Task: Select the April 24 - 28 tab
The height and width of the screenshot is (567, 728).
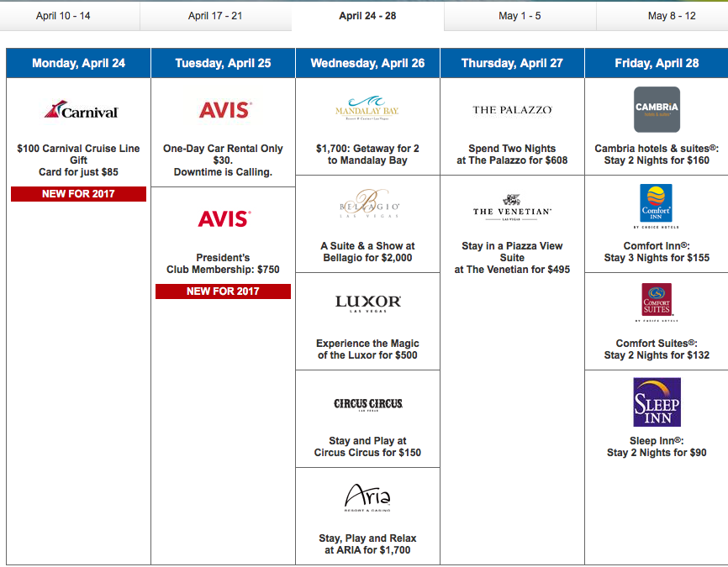Action: point(367,16)
